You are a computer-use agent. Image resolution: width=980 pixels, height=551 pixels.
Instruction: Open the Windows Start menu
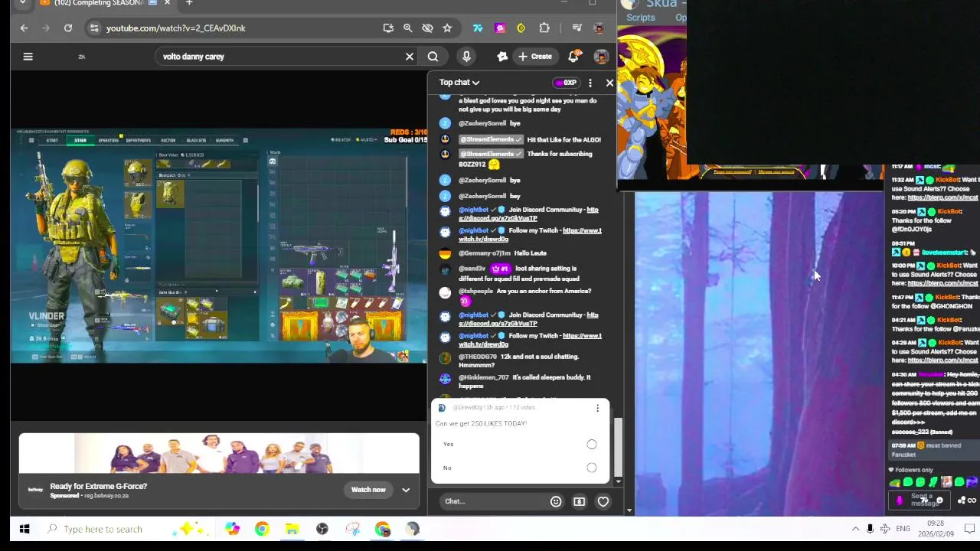click(x=24, y=529)
